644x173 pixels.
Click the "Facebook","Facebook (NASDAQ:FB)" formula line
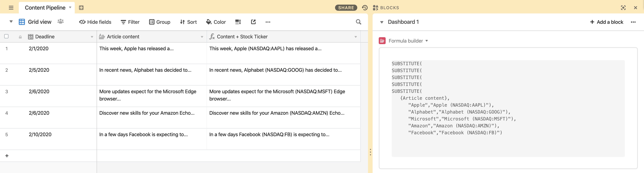coord(455,133)
